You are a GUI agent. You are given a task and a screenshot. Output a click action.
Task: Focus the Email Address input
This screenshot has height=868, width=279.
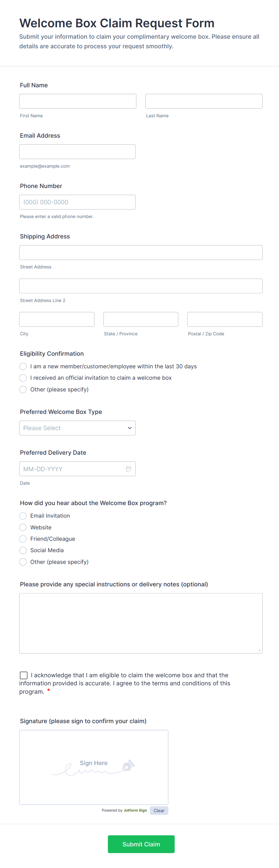click(77, 152)
